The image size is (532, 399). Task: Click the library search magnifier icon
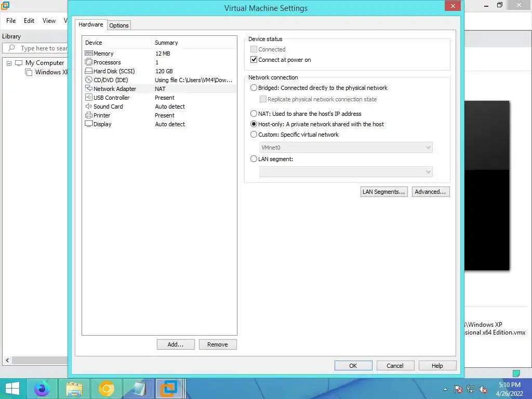pyautogui.click(x=11, y=48)
